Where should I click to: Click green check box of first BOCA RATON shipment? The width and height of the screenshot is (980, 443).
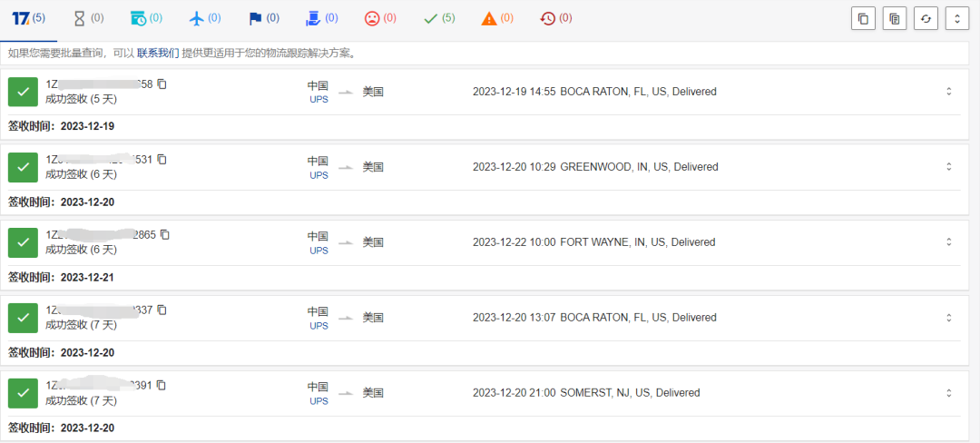coord(23,92)
